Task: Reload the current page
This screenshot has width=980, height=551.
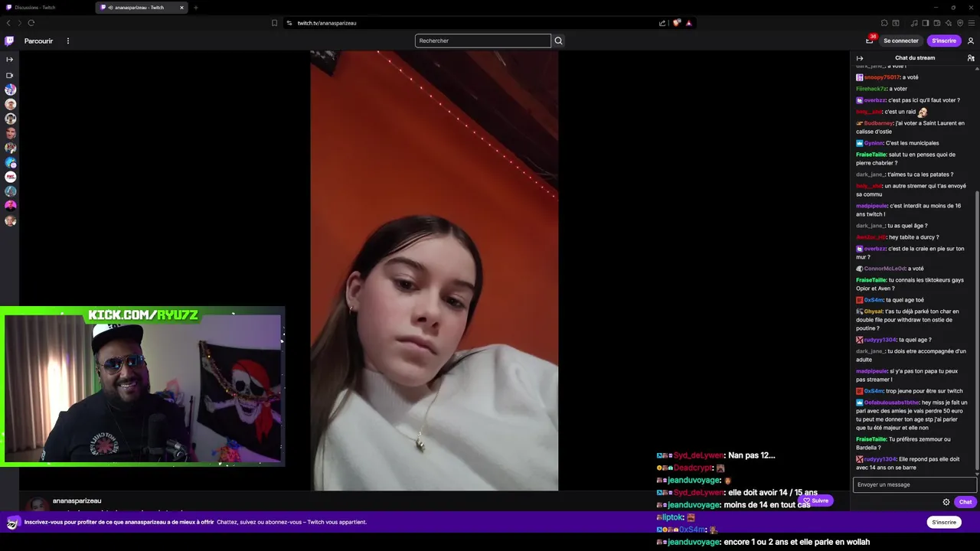Action: pyautogui.click(x=31, y=23)
